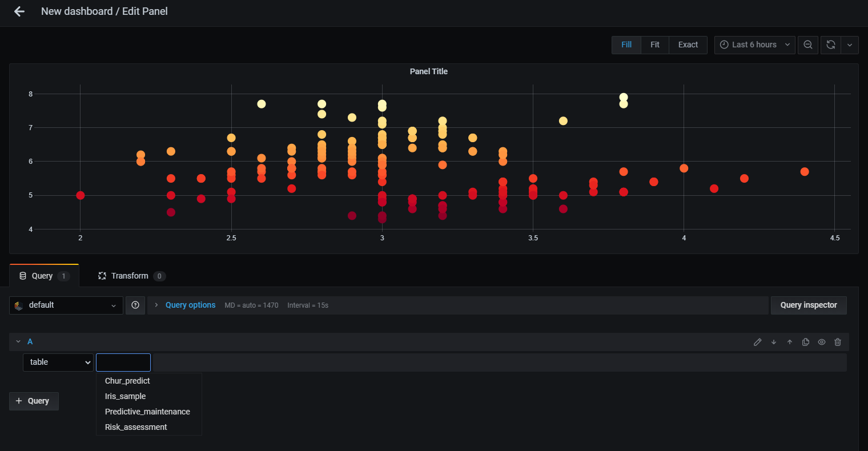Image resolution: width=868 pixels, height=451 pixels.
Task: Delete query A using the trash icon
Action: pos(838,342)
